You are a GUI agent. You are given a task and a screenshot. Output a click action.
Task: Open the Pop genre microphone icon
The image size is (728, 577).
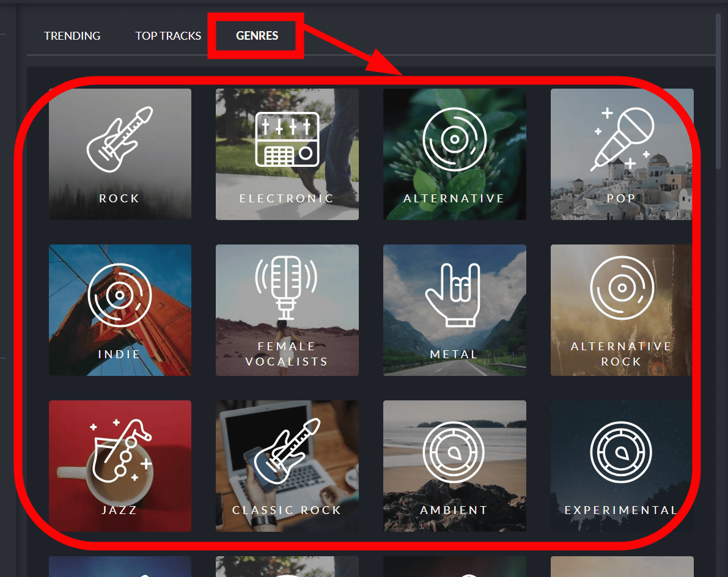coord(622,139)
